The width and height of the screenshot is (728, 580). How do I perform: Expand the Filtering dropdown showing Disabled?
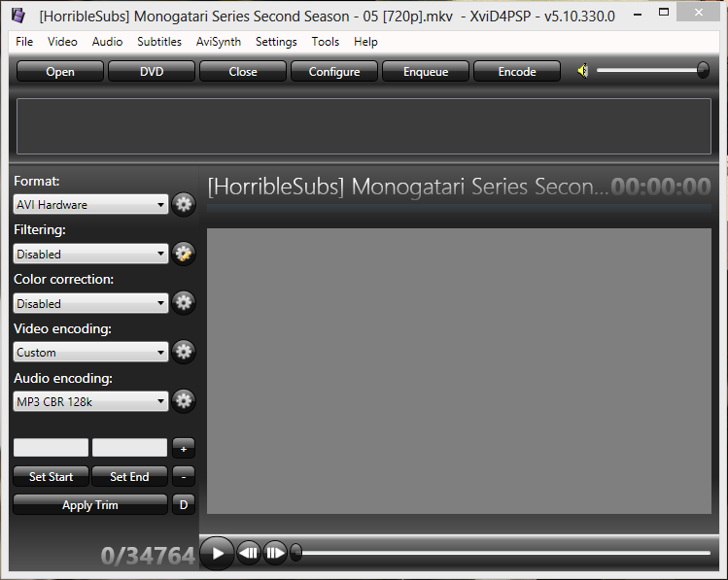point(90,254)
